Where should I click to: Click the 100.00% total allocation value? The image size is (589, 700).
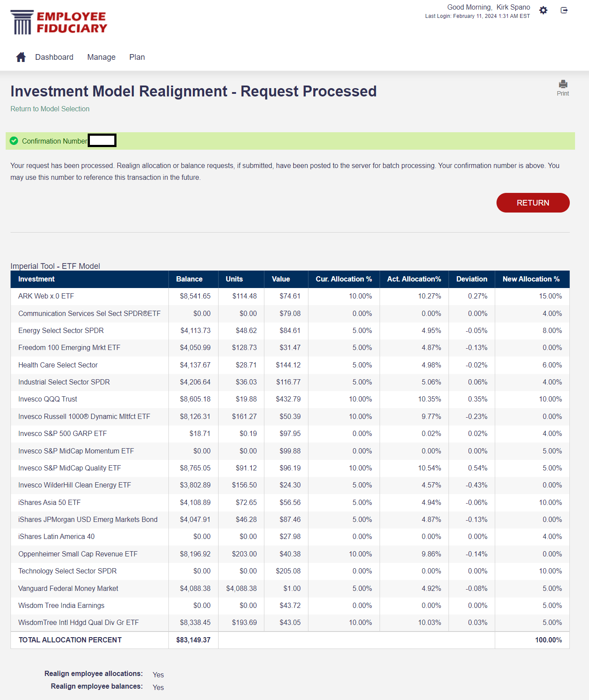[x=548, y=640]
